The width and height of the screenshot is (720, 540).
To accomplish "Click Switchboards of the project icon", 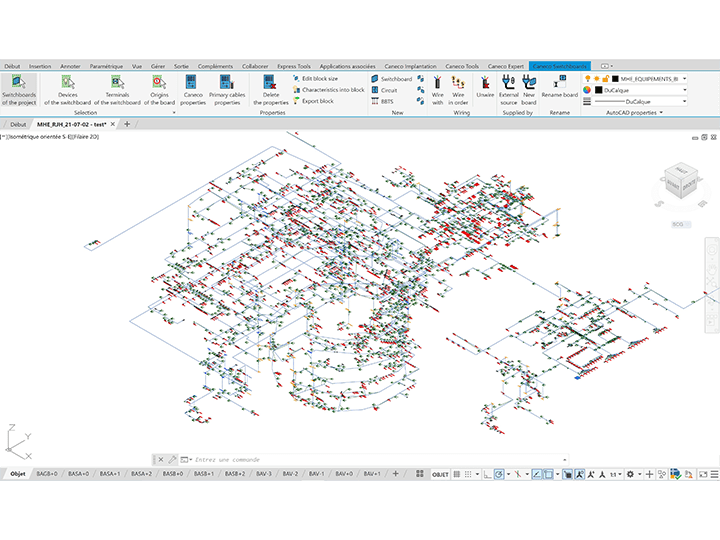I will (19, 88).
